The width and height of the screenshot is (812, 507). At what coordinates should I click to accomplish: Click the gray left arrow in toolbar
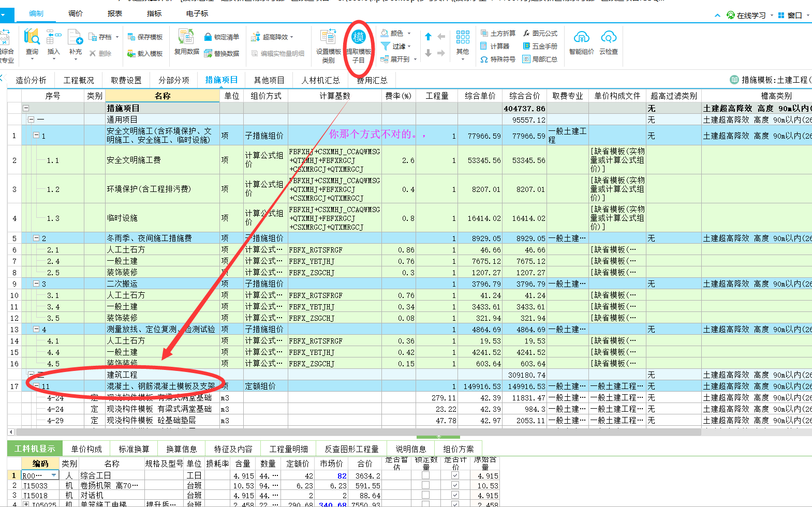441,37
